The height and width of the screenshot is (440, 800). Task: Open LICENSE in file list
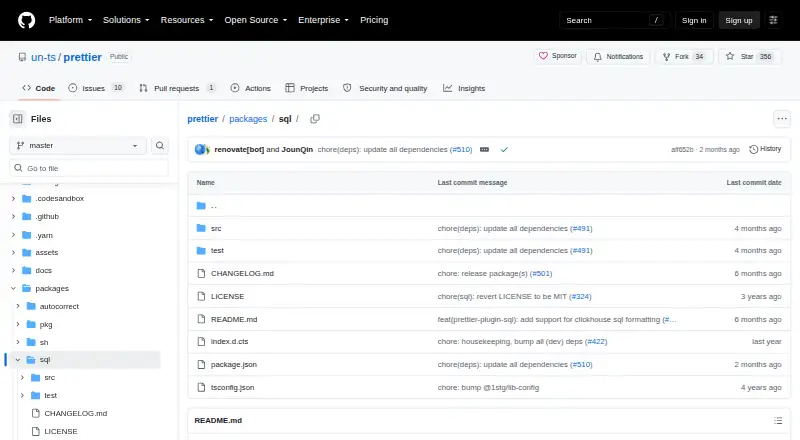(228, 297)
